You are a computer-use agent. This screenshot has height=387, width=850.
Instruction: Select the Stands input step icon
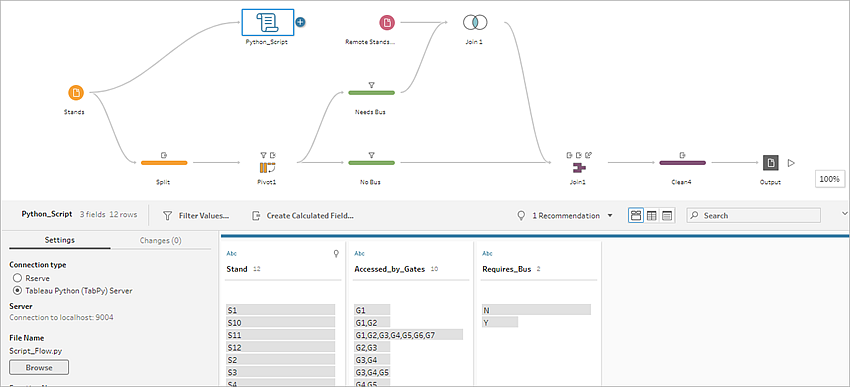[76, 93]
